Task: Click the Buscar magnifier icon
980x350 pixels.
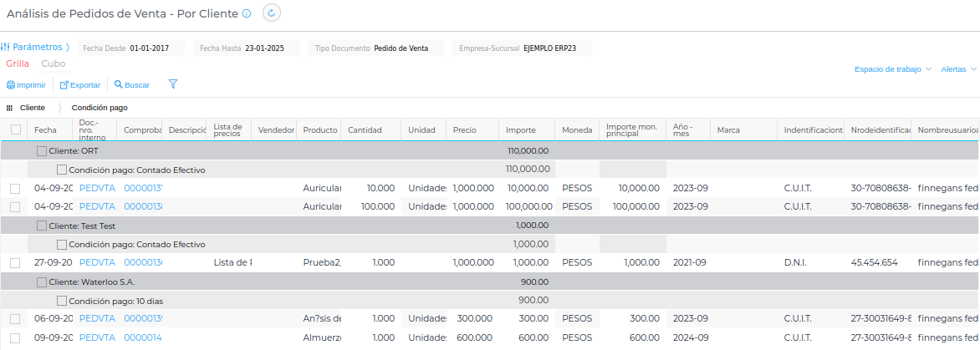Action: 119,84
